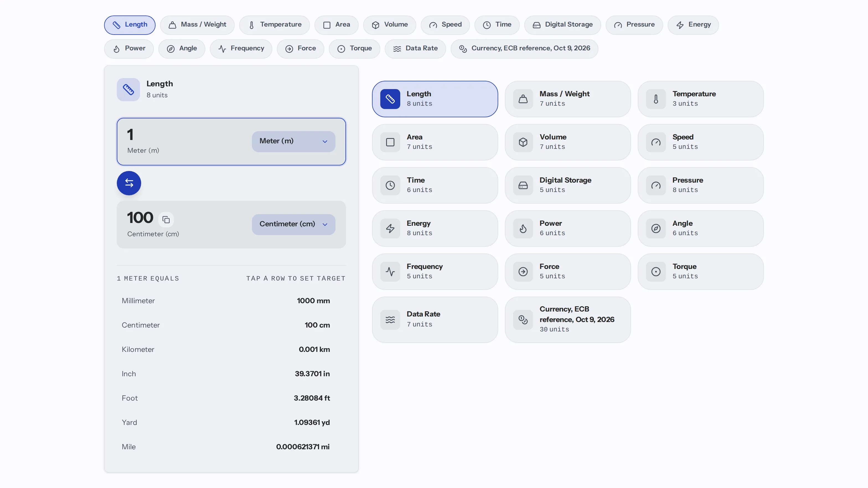Screen dimensions: 868x488
Task: Set target to Mile row 0.000621371 mi
Action: [x=231, y=447]
